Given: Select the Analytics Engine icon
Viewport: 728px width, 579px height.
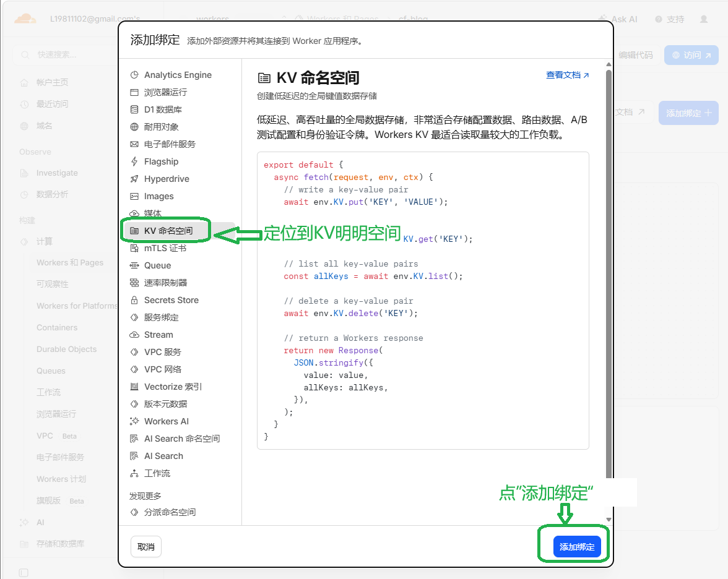Looking at the screenshot, I should (x=134, y=75).
